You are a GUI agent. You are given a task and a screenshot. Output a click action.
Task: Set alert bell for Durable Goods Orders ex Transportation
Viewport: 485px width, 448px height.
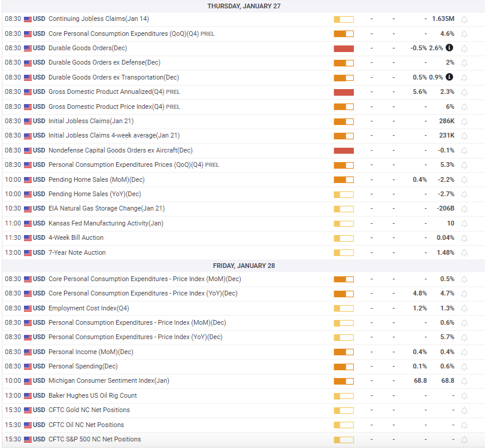(464, 78)
